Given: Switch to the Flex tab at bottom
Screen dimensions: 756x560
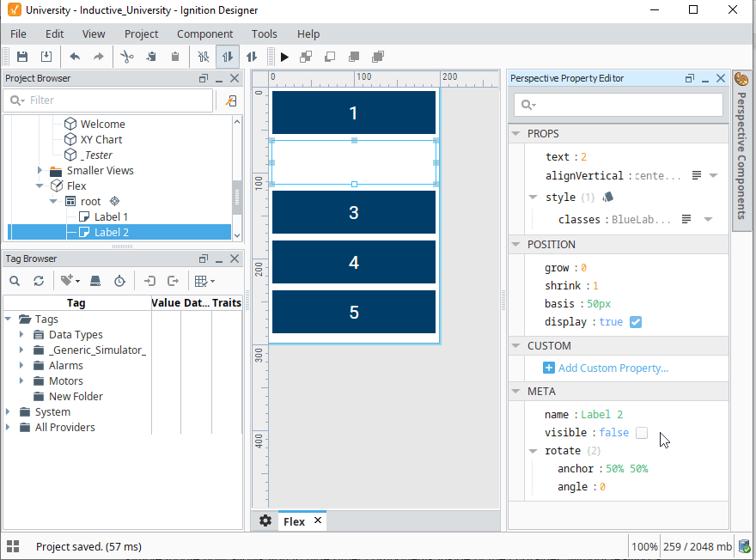Looking at the screenshot, I should pyautogui.click(x=293, y=520).
